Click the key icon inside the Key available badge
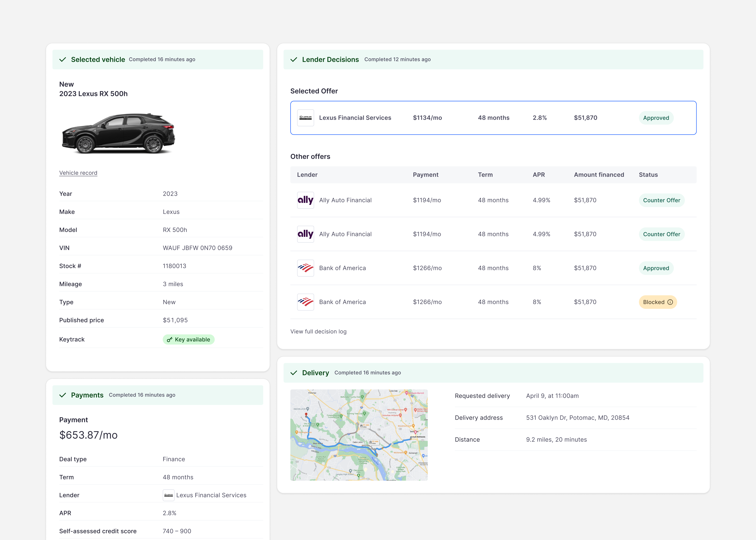 click(170, 340)
